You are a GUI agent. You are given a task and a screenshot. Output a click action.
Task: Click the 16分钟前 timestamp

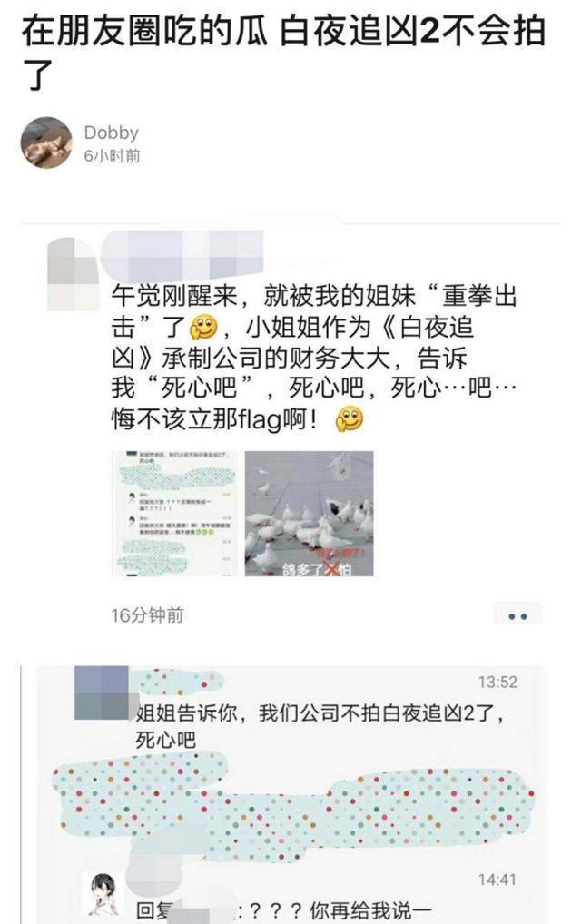click(147, 615)
